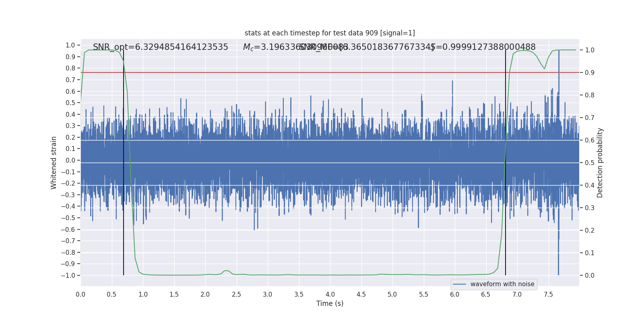The image size is (644, 322).
Task: Click the blue line sample in the legend
Action: pyautogui.click(x=460, y=284)
